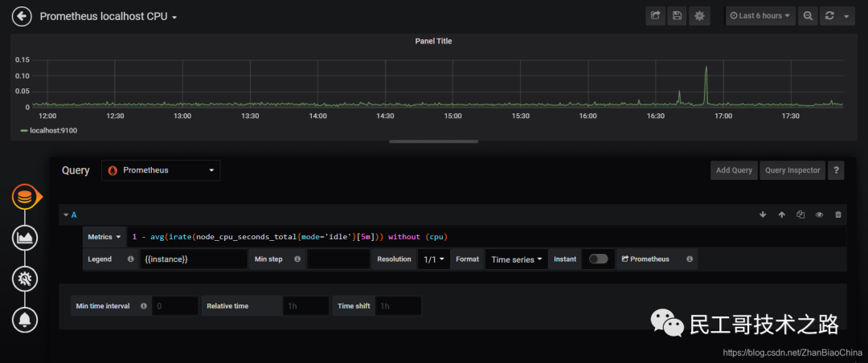Image resolution: width=868 pixels, height=363 pixels.
Task: Open the Last 6 hours time picker
Action: (x=760, y=15)
